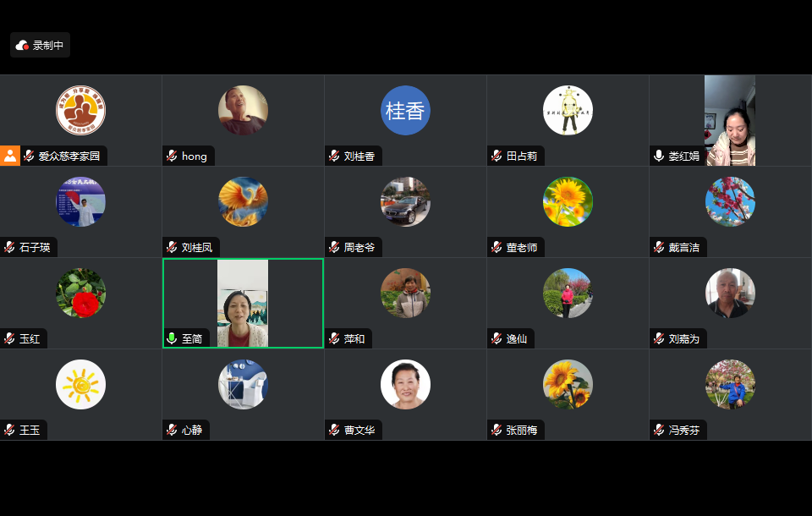The height and width of the screenshot is (516, 812).
Task: Click the muted mic icon beside 刘桂香
Action: (x=335, y=156)
